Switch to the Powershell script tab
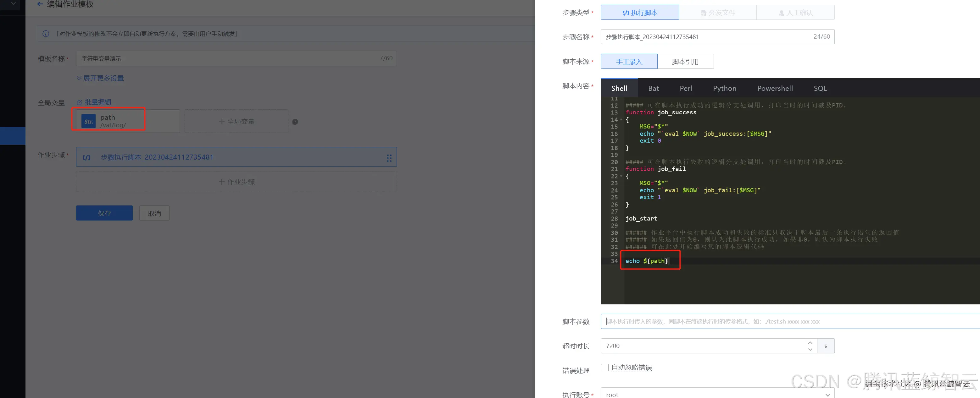The height and width of the screenshot is (398, 980). pos(775,88)
